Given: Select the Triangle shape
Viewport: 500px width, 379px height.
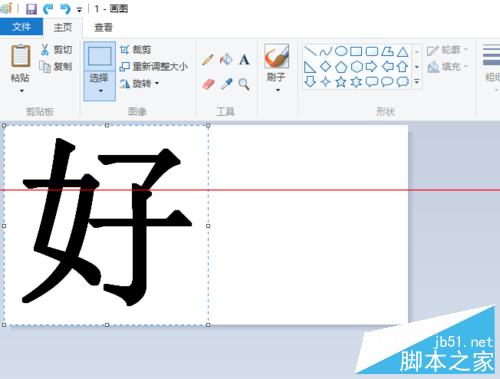Looking at the screenshot, I should coord(403,52).
